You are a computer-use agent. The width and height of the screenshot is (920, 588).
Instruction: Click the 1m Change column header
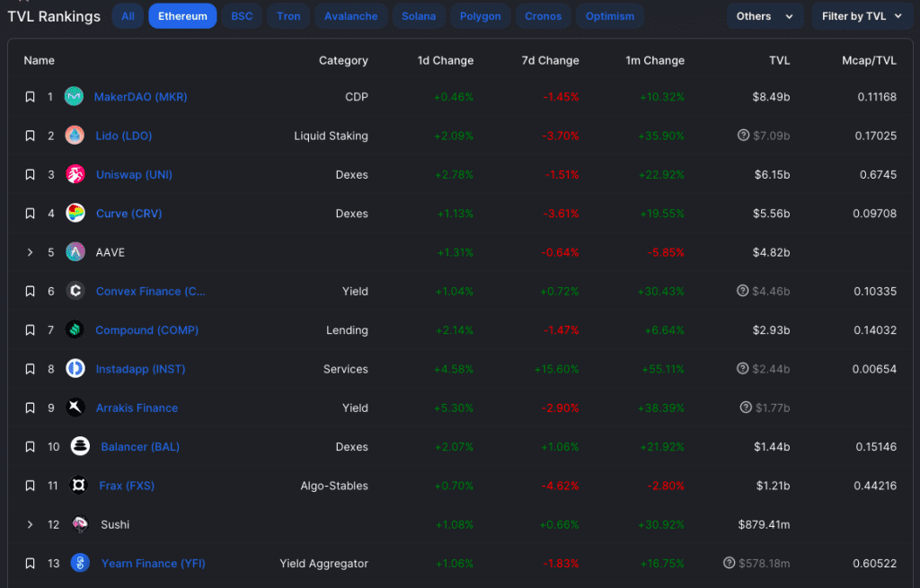tap(655, 60)
